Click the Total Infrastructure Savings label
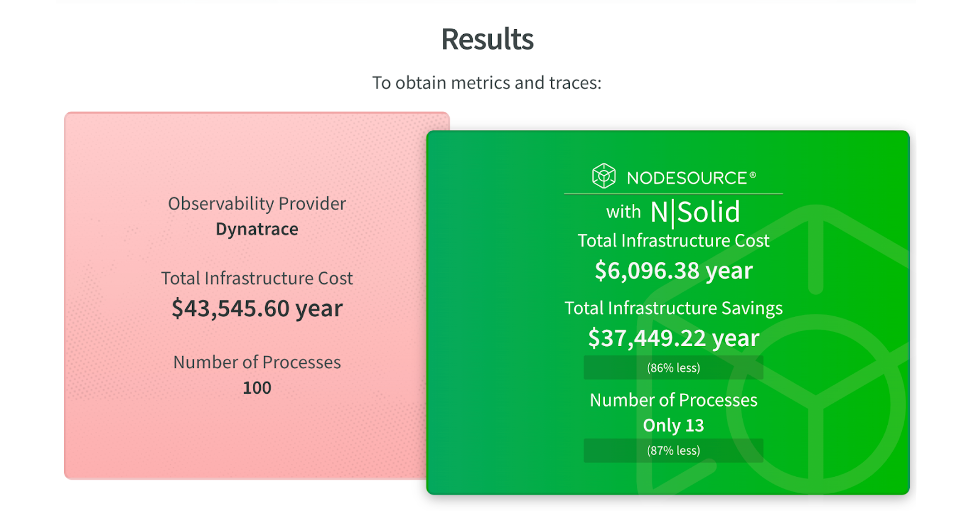 point(674,308)
